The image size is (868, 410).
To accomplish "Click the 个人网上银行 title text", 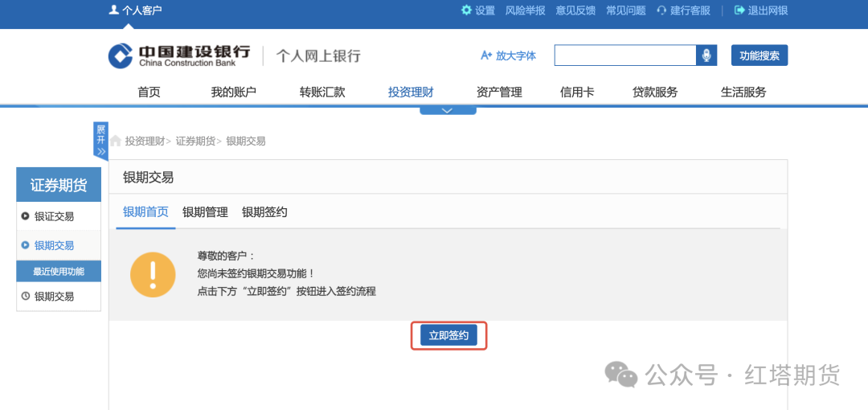I will pos(318,56).
